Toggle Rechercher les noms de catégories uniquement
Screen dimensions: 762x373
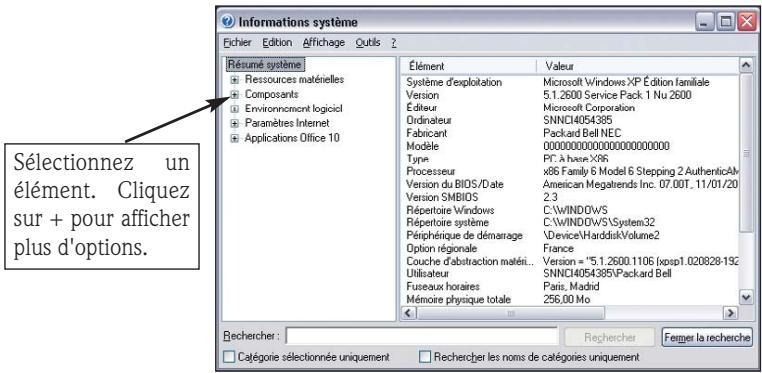coord(425,357)
